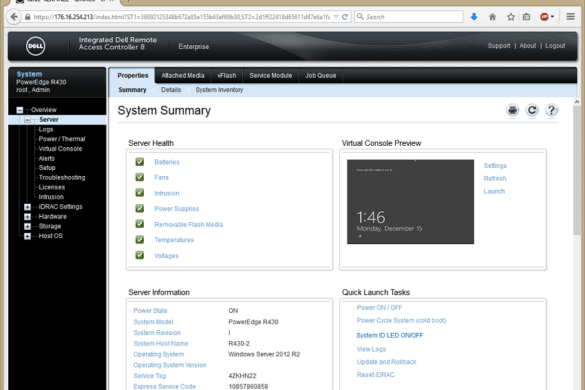Expand the Hardware tree node
Image resolution: width=585 pixels, height=390 pixels.
(27, 217)
